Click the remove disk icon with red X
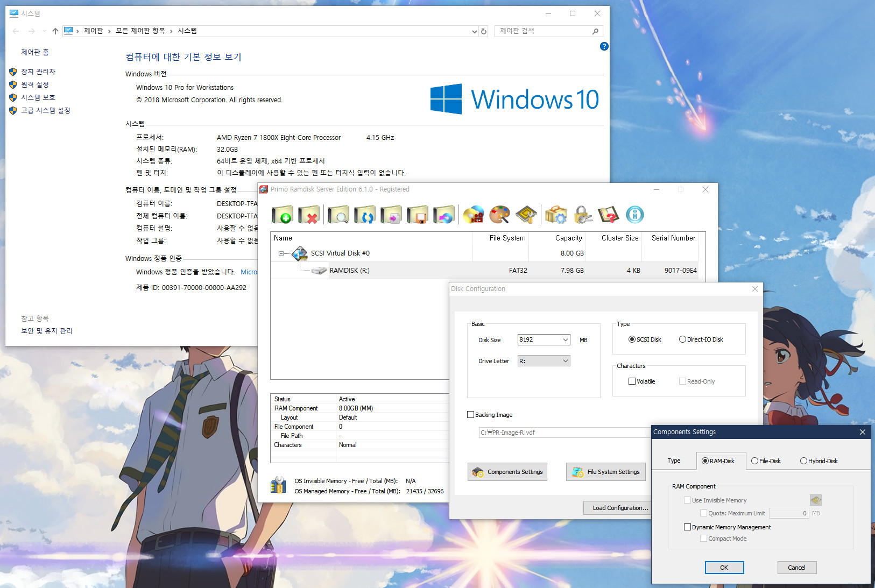This screenshot has height=588, width=875. [309, 215]
